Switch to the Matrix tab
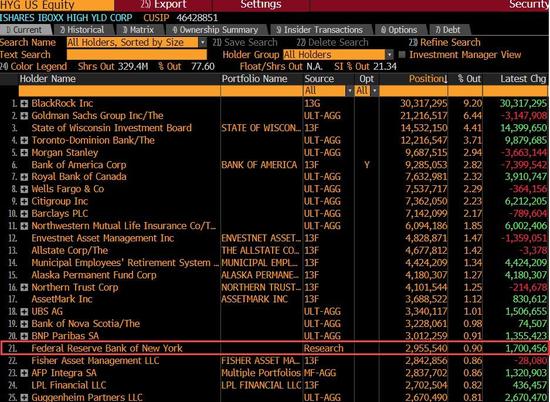This screenshot has height=402, width=550. pyautogui.click(x=139, y=30)
